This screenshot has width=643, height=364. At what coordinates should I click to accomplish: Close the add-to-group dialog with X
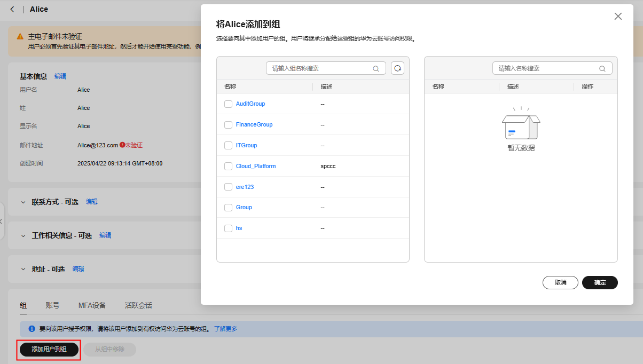tap(618, 17)
